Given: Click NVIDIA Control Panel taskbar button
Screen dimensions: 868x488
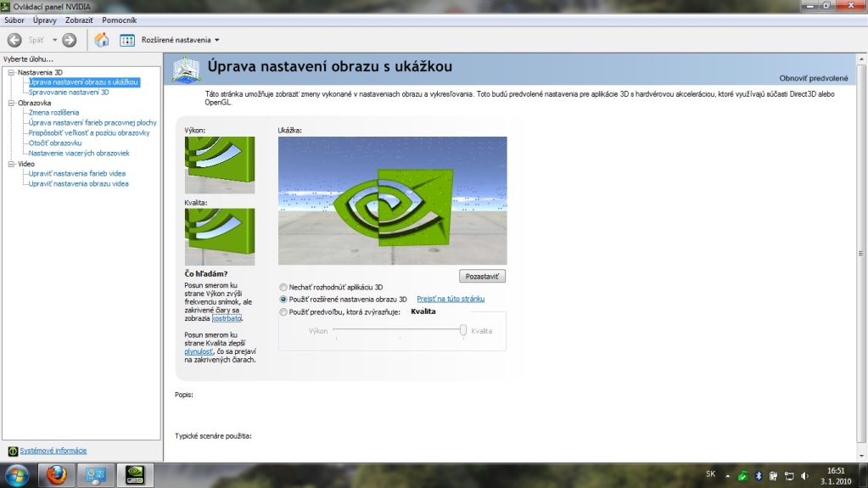Looking at the screenshot, I should click(135, 475).
